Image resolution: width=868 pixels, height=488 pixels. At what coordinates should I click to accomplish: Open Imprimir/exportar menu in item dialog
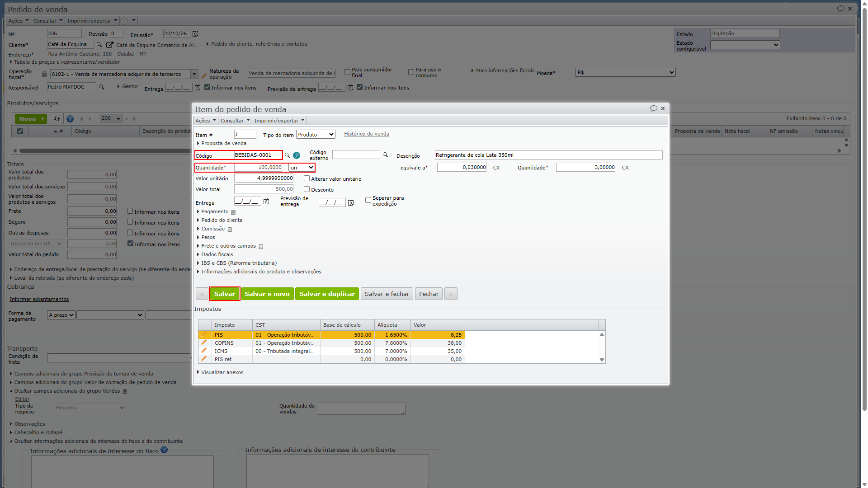[x=279, y=121]
